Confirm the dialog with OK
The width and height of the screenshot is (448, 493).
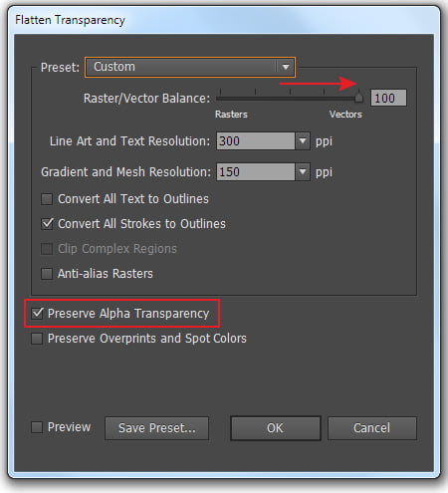coord(276,428)
